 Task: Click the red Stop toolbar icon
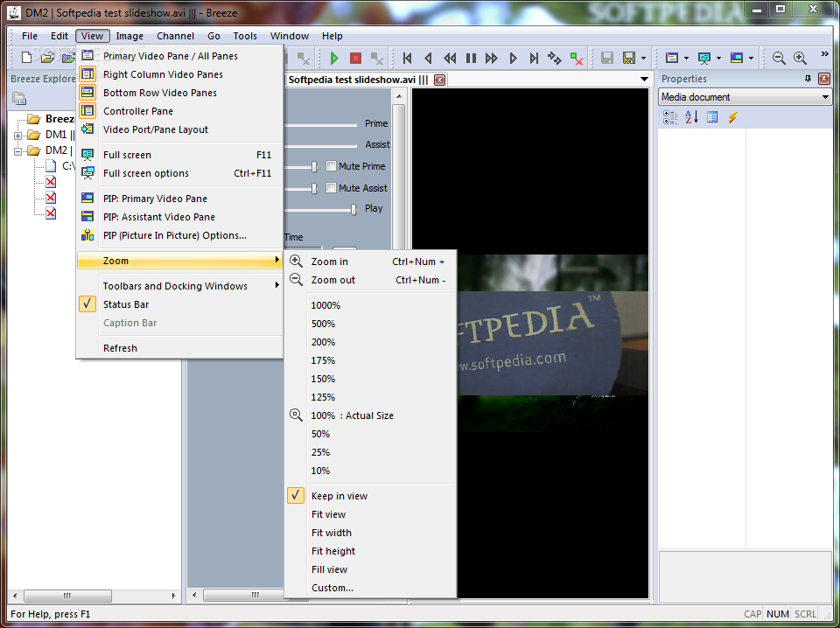(355, 58)
